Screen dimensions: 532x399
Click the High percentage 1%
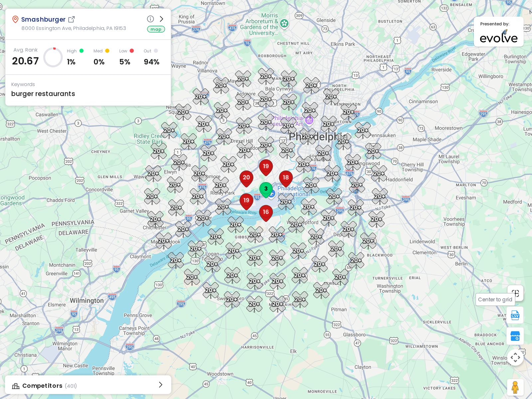71,62
